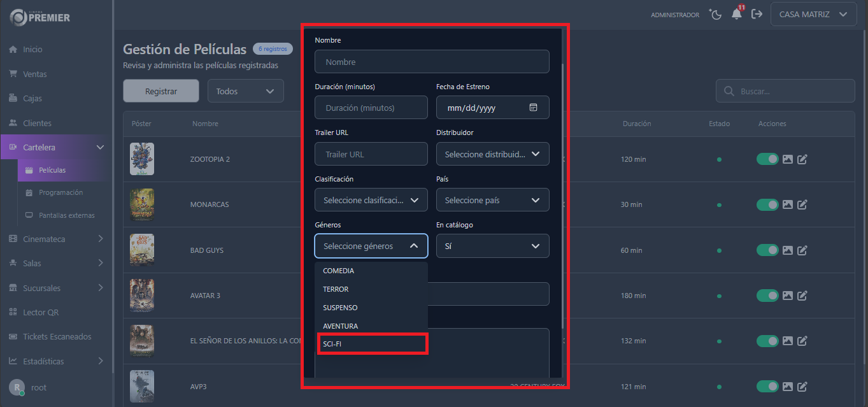This screenshot has height=407, width=868.
Task: Click the logout icon in header
Action: coord(757,14)
